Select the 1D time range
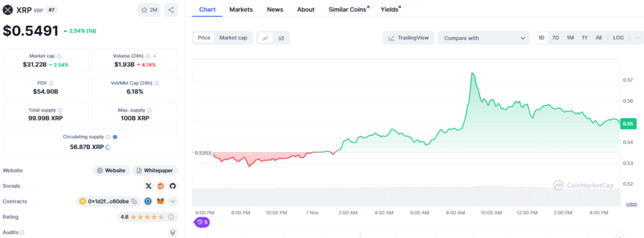 [541, 38]
